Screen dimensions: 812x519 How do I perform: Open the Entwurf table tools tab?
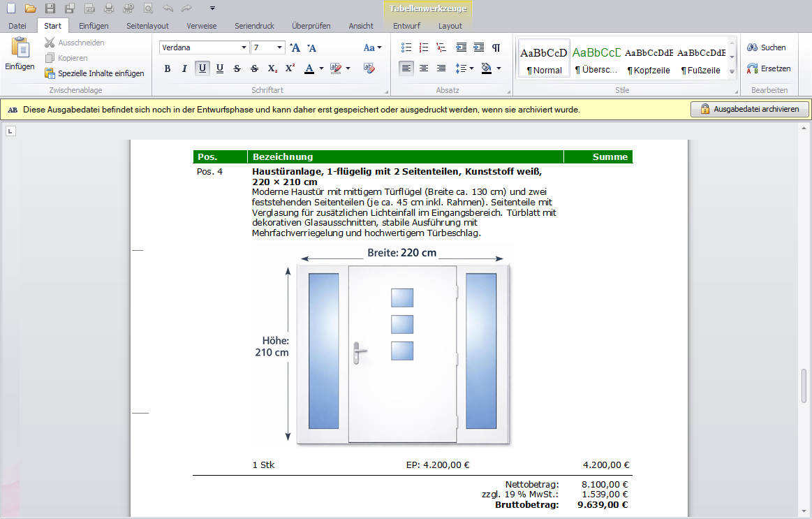(x=406, y=26)
